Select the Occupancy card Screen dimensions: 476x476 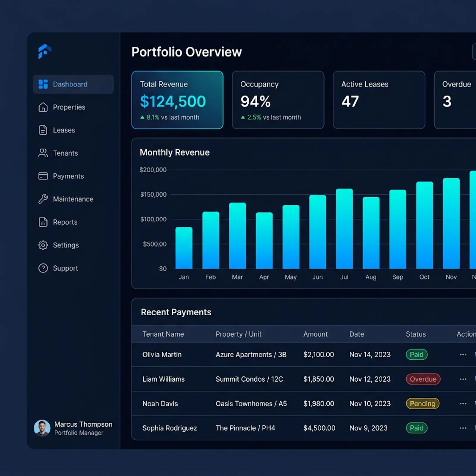(278, 100)
